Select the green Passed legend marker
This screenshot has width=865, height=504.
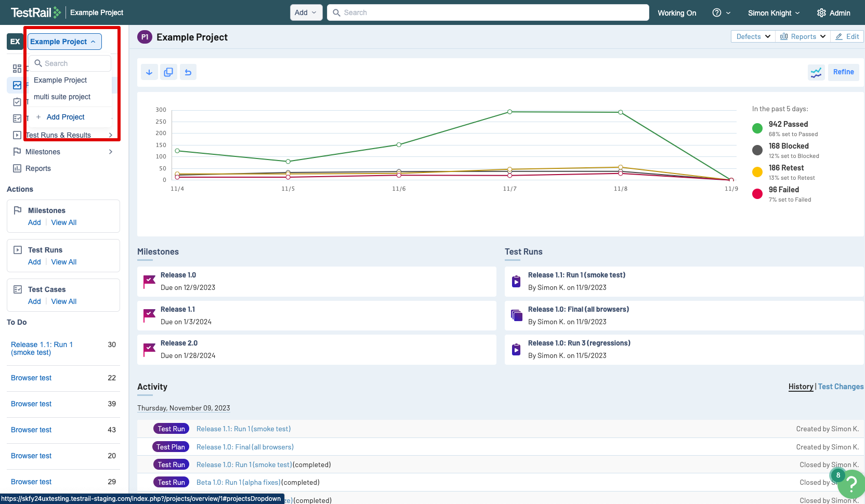pos(757,127)
